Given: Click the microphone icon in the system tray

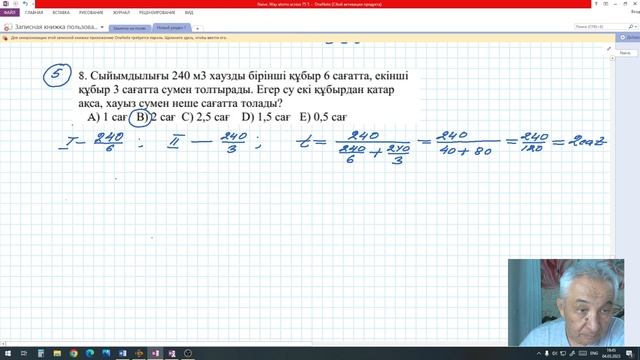Looking at the screenshot, I should tap(547, 353).
